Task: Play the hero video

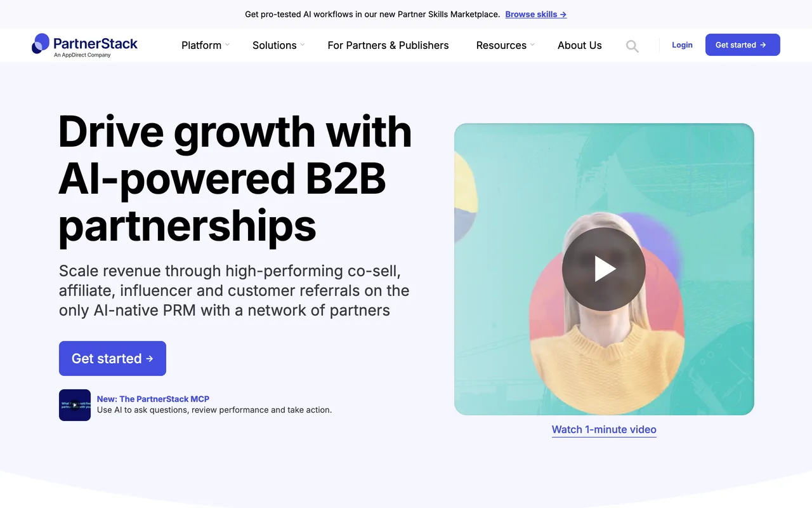Action: [604, 269]
